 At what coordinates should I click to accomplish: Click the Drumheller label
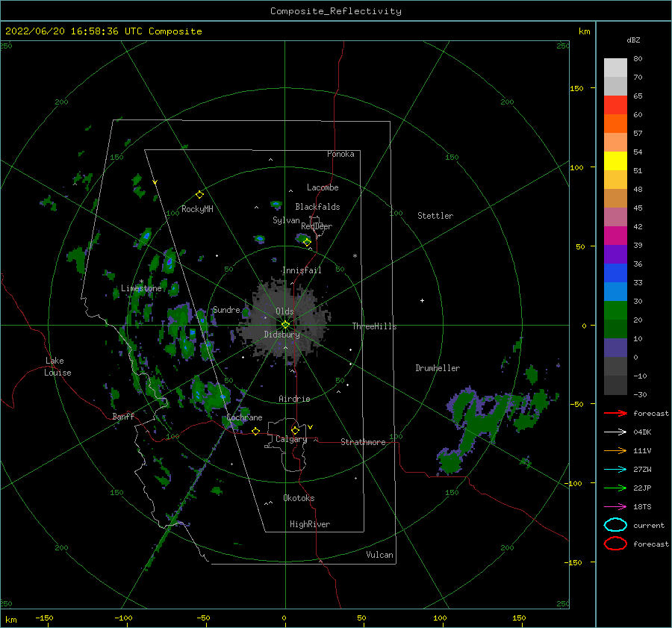[x=438, y=368]
